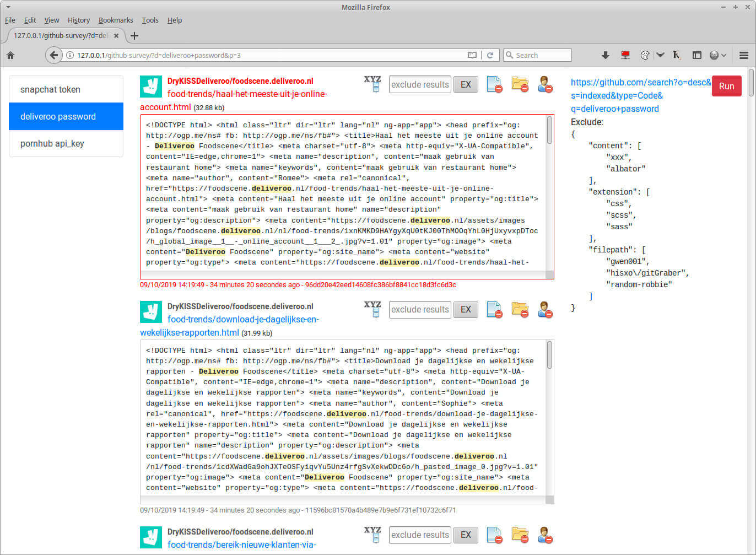Open the Tools menu
The height and width of the screenshot is (555, 756).
click(x=150, y=20)
